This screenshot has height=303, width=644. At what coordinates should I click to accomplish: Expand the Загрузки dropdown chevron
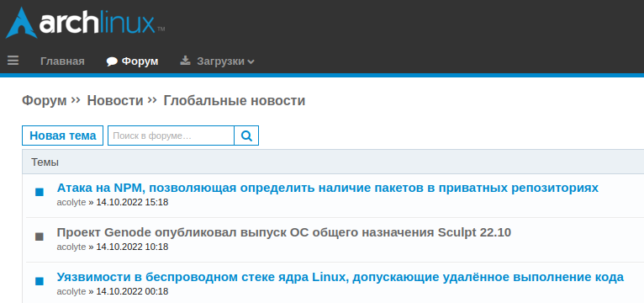point(251,62)
